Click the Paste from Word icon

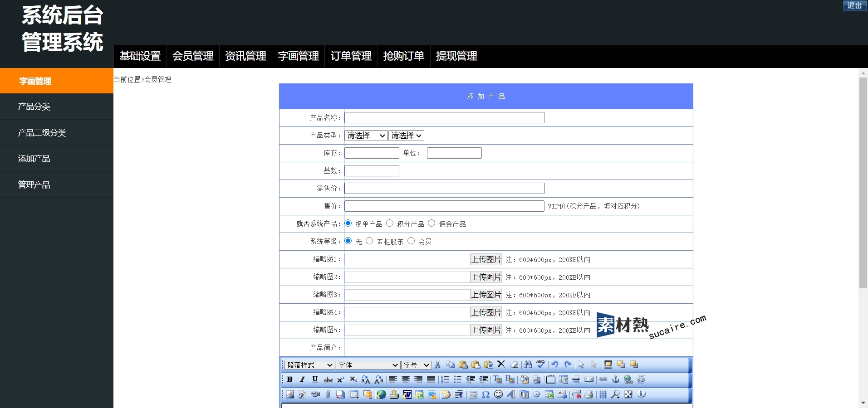click(489, 364)
